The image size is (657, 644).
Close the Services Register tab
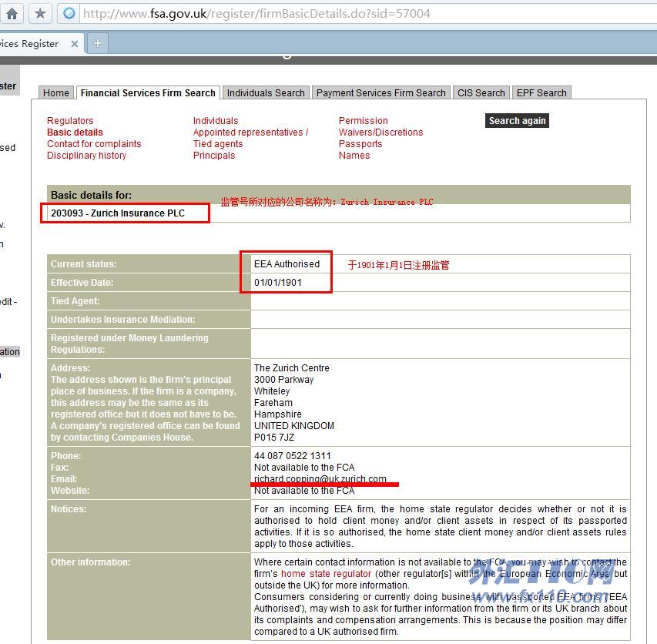tap(75, 44)
